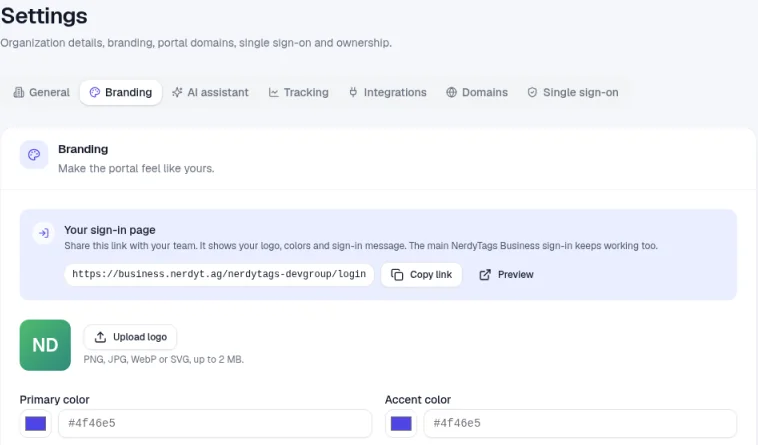The height and width of the screenshot is (445, 758).
Task: Click the palette icon beside Branding heading
Action: [x=34, y=155]
